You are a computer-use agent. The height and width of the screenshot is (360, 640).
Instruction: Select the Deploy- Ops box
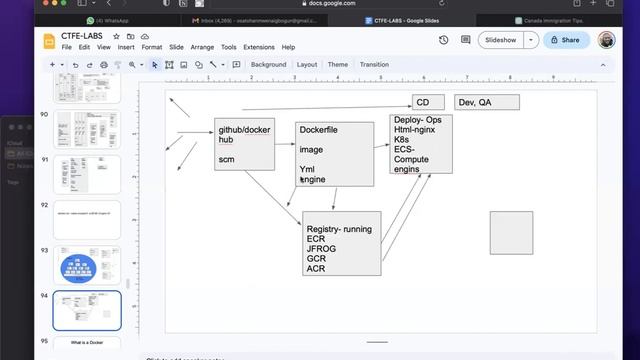(x=421, y=144)
